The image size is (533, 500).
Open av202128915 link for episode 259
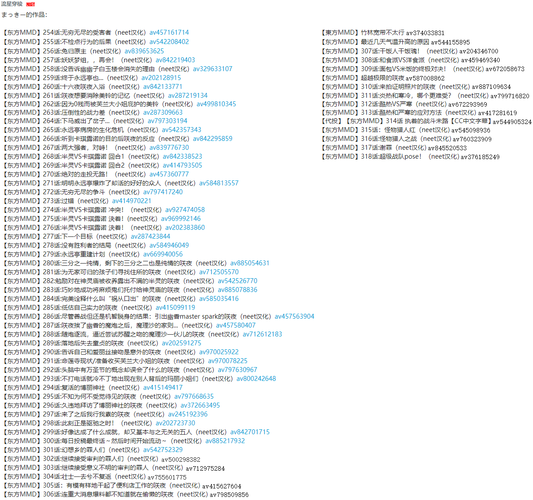tap(161, 78)
